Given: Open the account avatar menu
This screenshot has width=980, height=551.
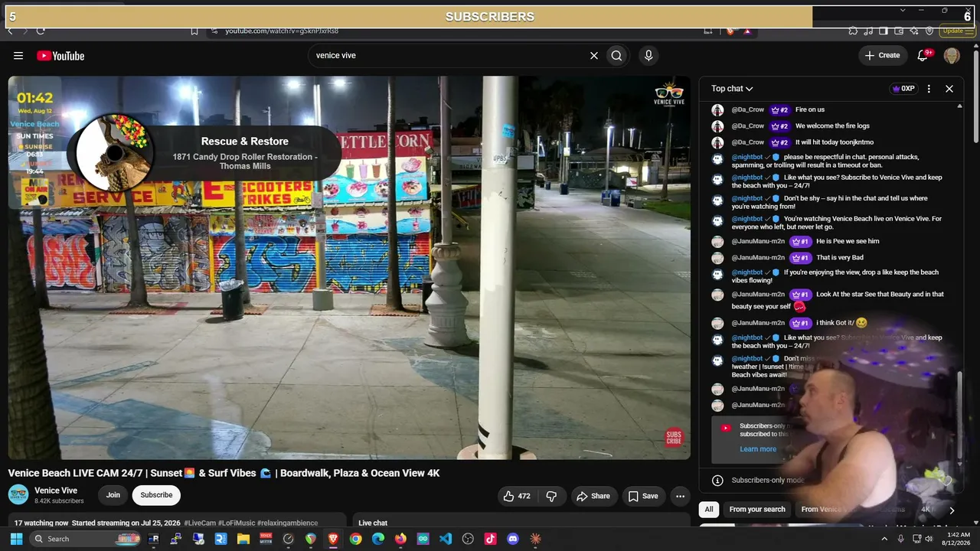Looking at the screenshot, I should (x=952, y=55).
